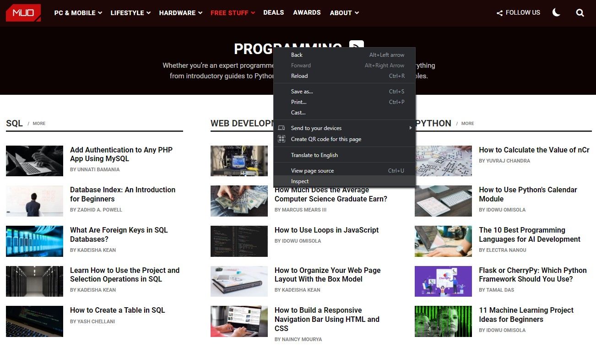Open the Deals nav link
This screenshot has width=596, height=364.
click(274, 12)
